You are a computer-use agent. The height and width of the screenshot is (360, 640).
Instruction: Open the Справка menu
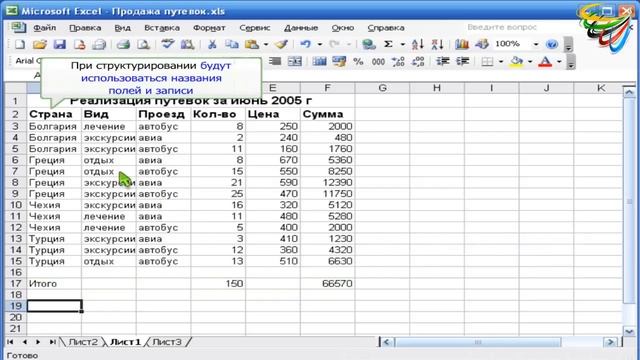[386, 28]
